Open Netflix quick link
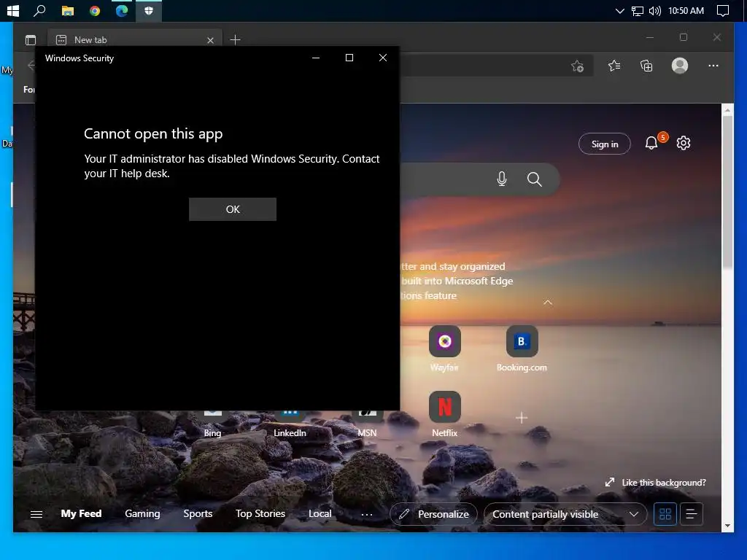The width and height of the screenshot is (747, 560). point(444,414)
